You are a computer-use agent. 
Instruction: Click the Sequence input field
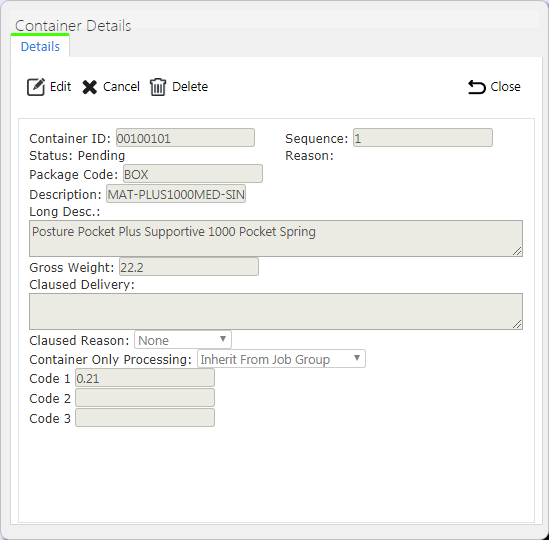click(x=423, y=138)
